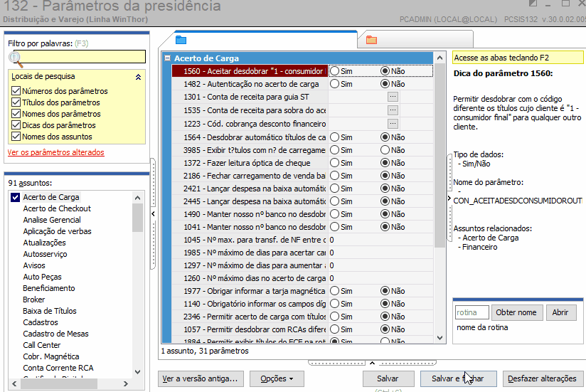Check the Acerto de Carga subject checkbox

(16, 197)
